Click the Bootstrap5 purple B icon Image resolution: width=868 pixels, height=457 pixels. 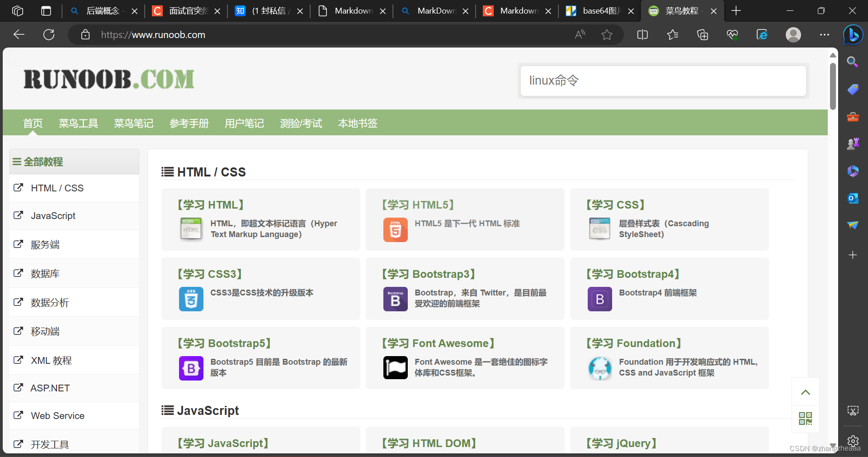point(191,368)
